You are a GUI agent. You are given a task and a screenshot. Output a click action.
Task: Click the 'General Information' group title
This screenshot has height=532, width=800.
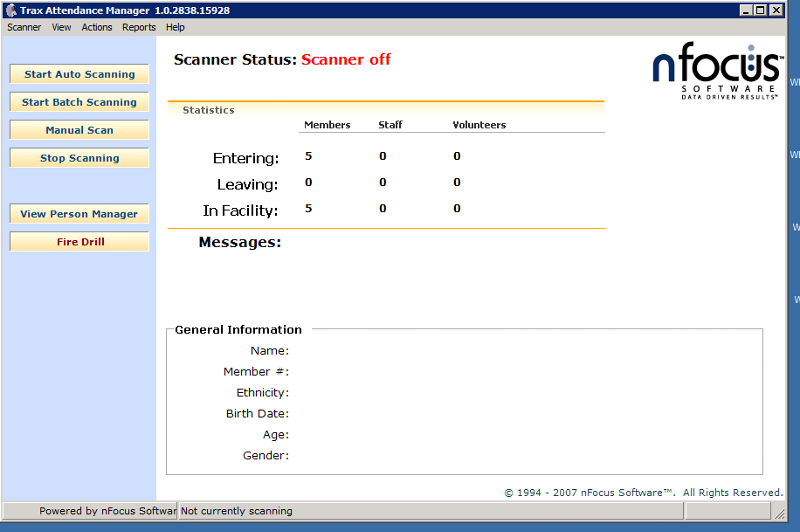tap(238, 330)
